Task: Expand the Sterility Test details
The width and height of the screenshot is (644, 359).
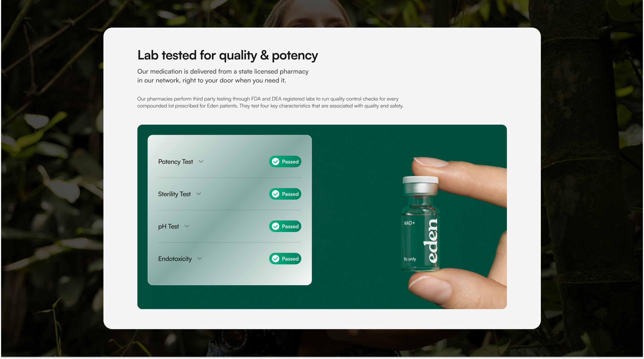Action: (198, 194)
